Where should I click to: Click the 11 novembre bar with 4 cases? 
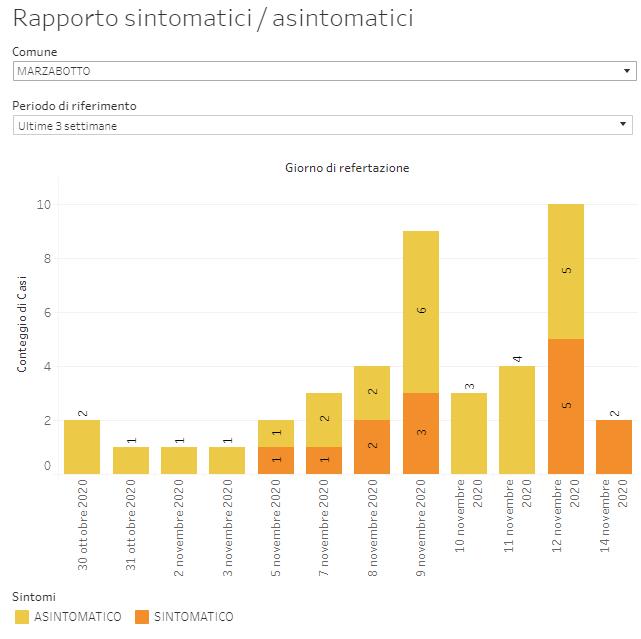point(517,420)
